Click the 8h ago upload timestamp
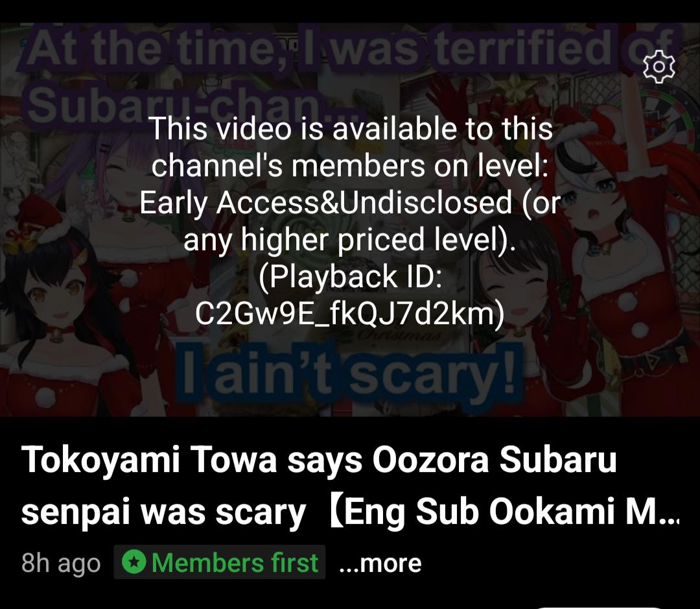Viewport: 700px width, 609px height. point(61,563)
